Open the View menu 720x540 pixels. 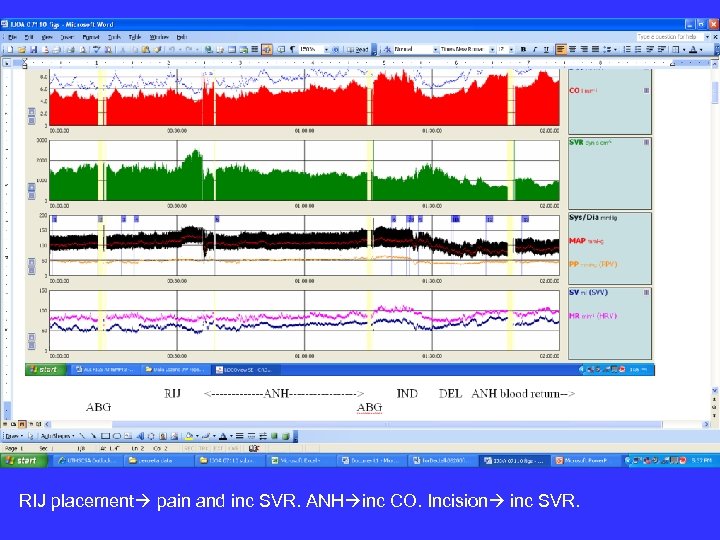(47, 37)
